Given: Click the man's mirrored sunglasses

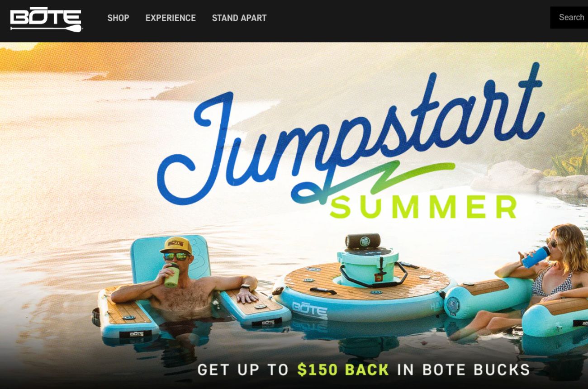Looking at the screenshot, I should tap(176, 256).
